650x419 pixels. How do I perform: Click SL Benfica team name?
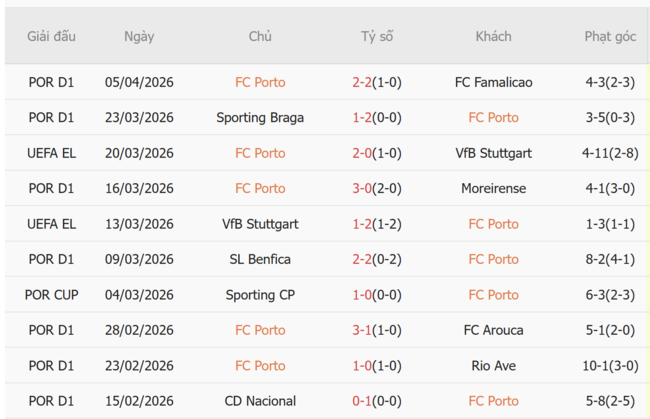260,259
